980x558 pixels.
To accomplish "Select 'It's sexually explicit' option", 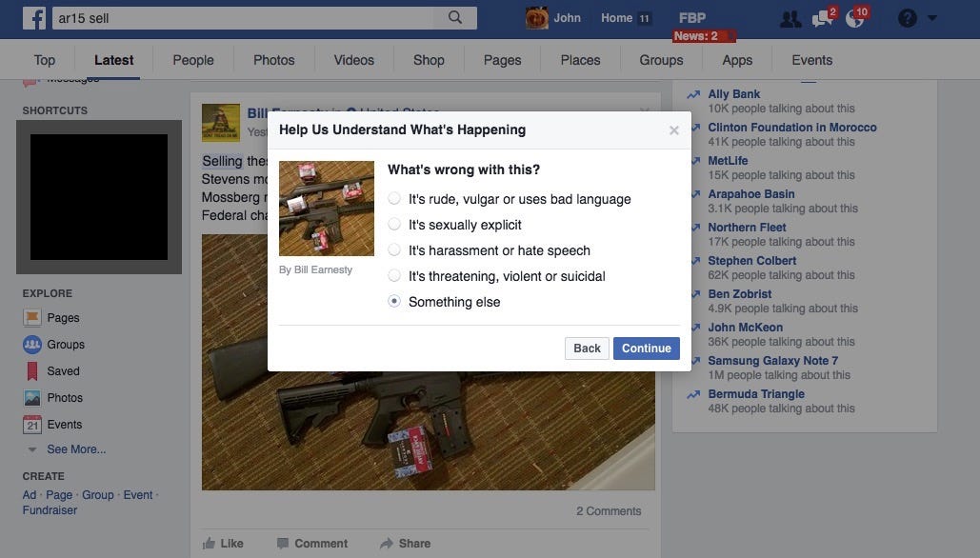I will (x=393, y=225).
